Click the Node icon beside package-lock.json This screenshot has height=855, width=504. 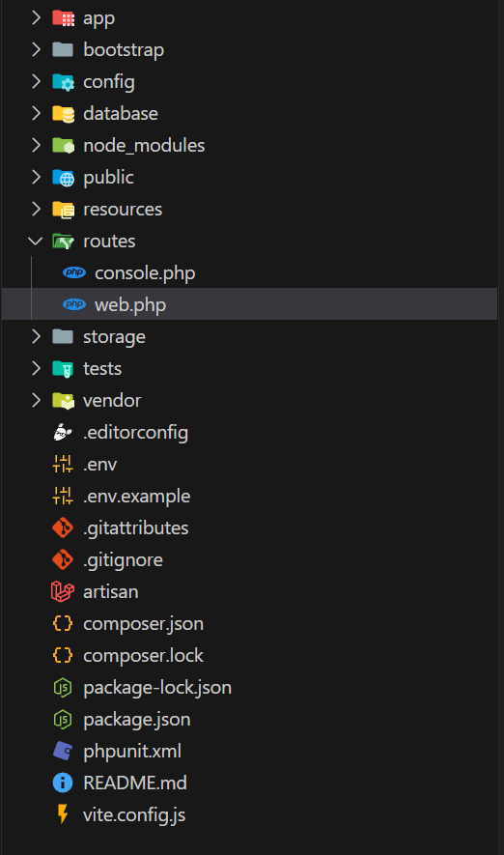[x=63, y=688]
